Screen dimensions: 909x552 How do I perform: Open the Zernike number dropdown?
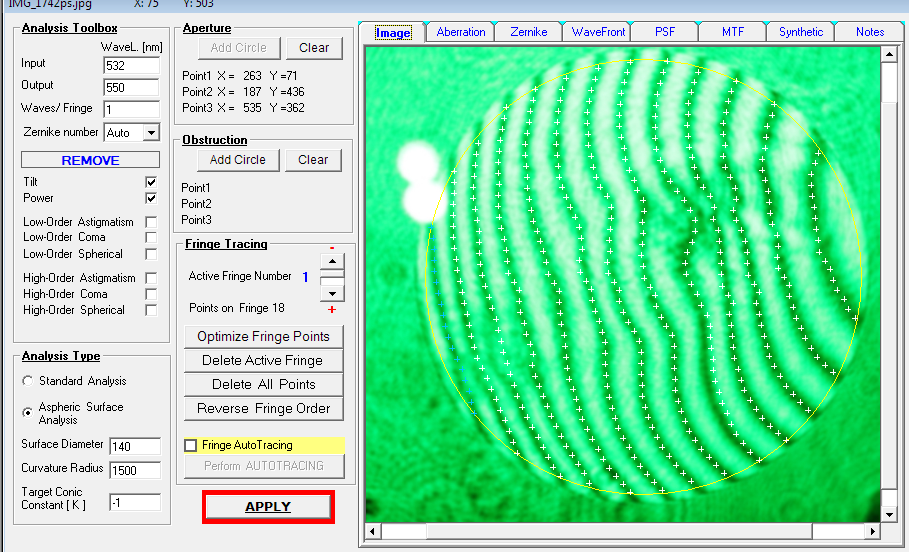click(x=151, y=133)
